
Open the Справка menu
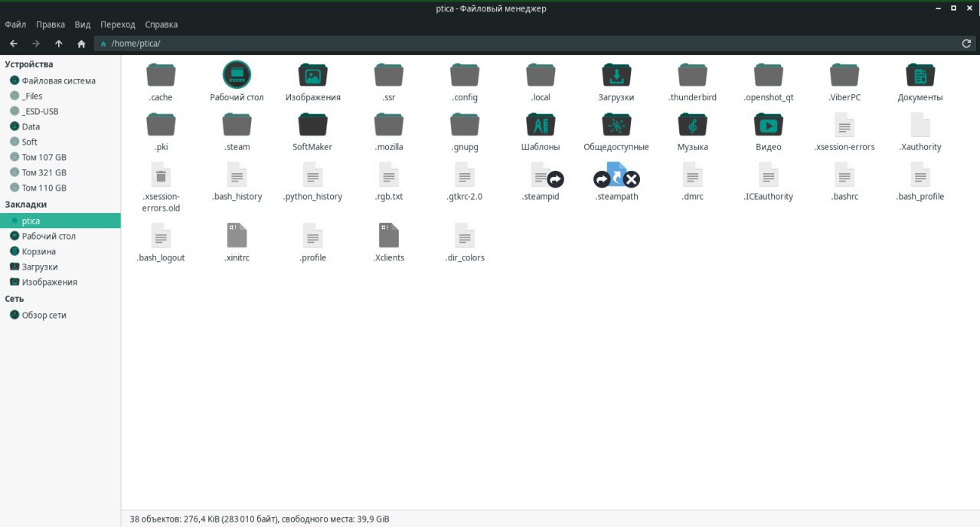[x=161, y=25]
